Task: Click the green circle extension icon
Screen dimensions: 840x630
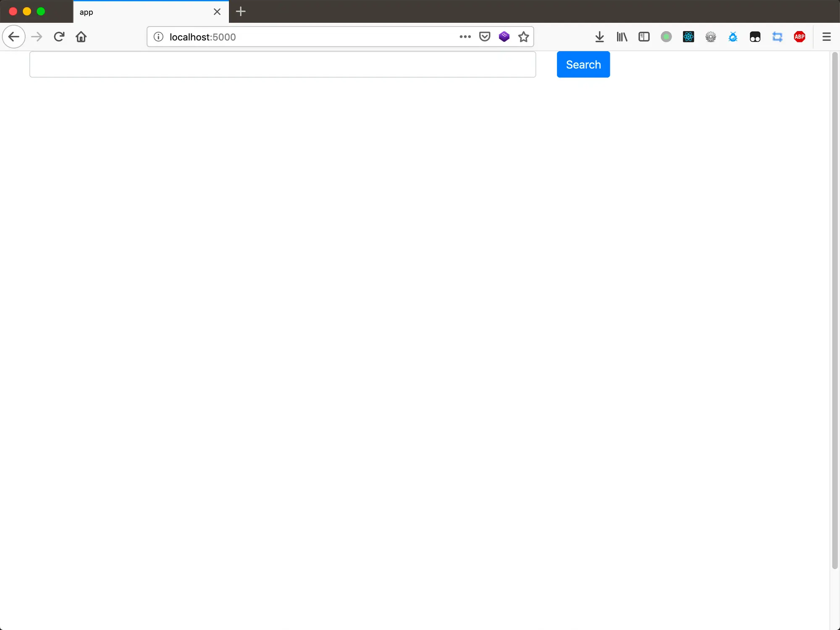Action: pos(666,37)
